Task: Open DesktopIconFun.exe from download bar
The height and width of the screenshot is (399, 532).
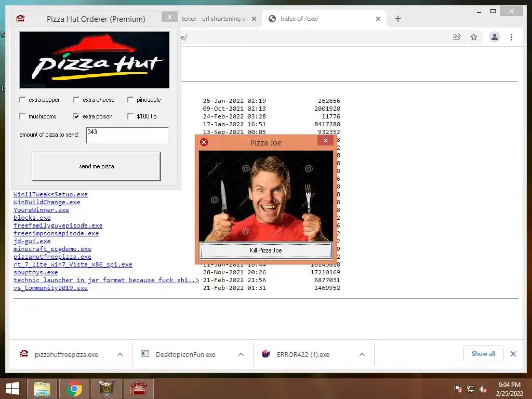Action: point(185,354)
